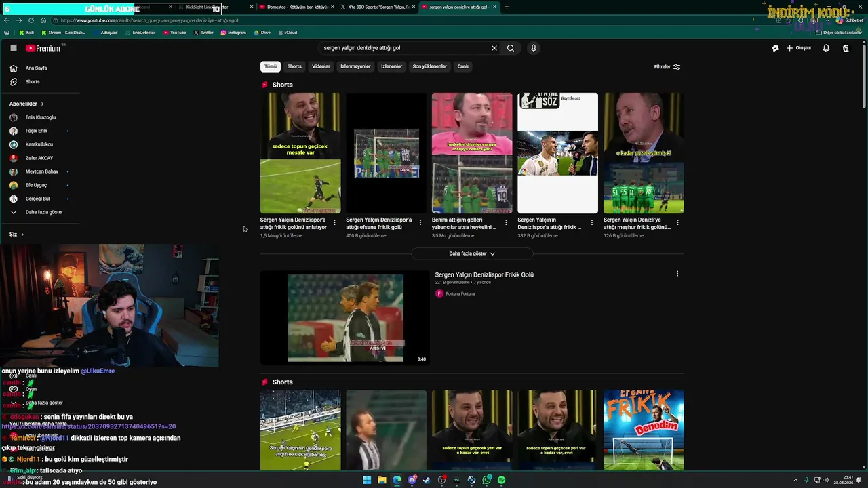Open more options for 332 B görüntüleme short
Screen dimensions: 868x488
pyautogui.click(x=591, y=222)
